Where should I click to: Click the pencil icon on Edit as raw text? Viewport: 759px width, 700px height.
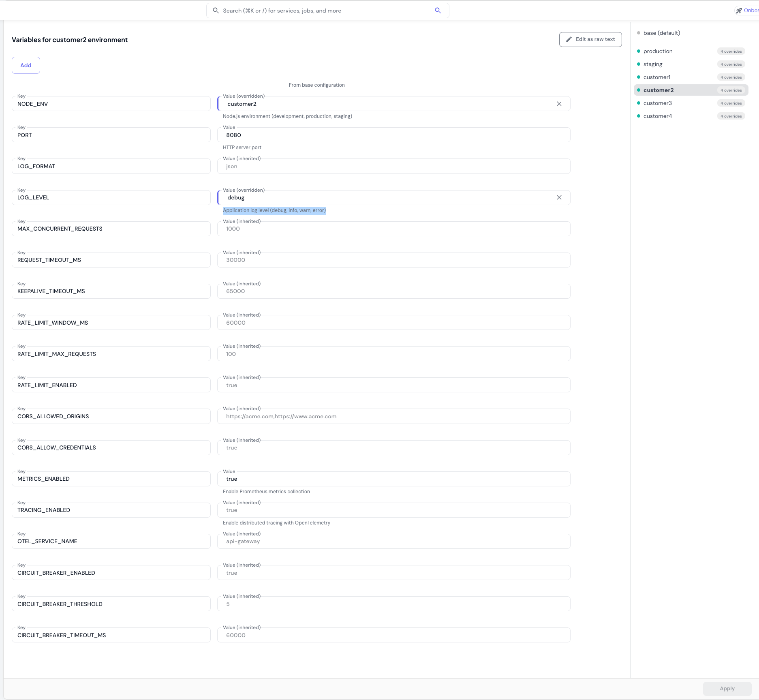coord(569,39)
